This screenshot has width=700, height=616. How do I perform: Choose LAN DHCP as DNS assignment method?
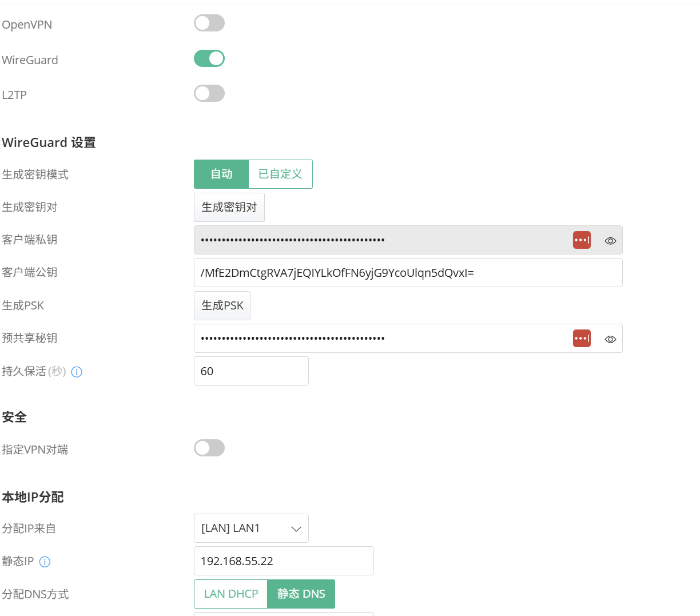pyautogui.click(x=231, y=594)
